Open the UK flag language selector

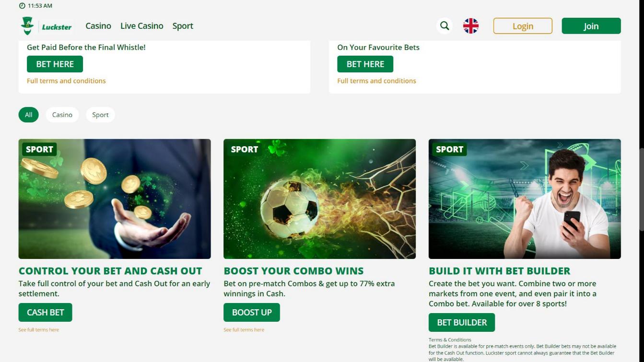[x=471, y=26]
